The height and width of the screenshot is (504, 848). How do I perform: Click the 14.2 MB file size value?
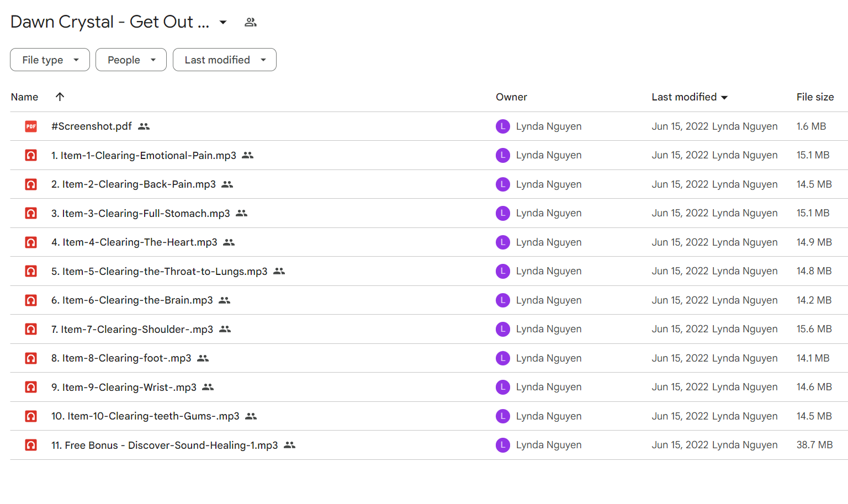pos(814,300)
